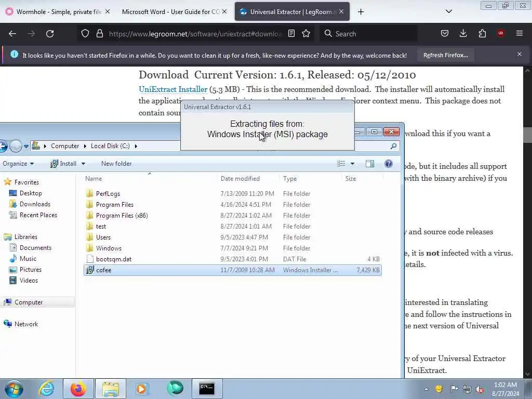Select the cofee installer file
This screenshot has height=399, width=532.
232,270
